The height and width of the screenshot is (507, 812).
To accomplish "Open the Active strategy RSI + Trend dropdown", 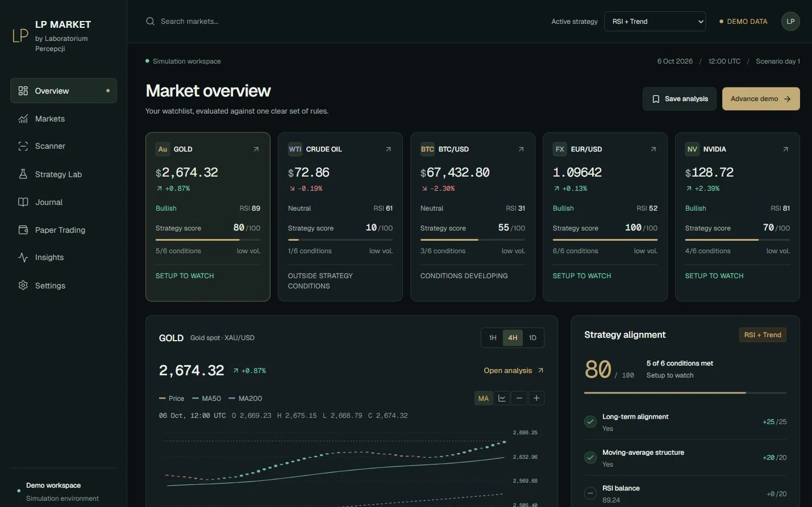I will pos(655,22).
